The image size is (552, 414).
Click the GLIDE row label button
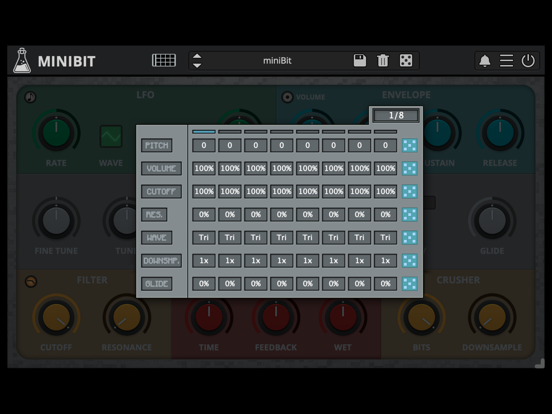click(x=157, y=284)
